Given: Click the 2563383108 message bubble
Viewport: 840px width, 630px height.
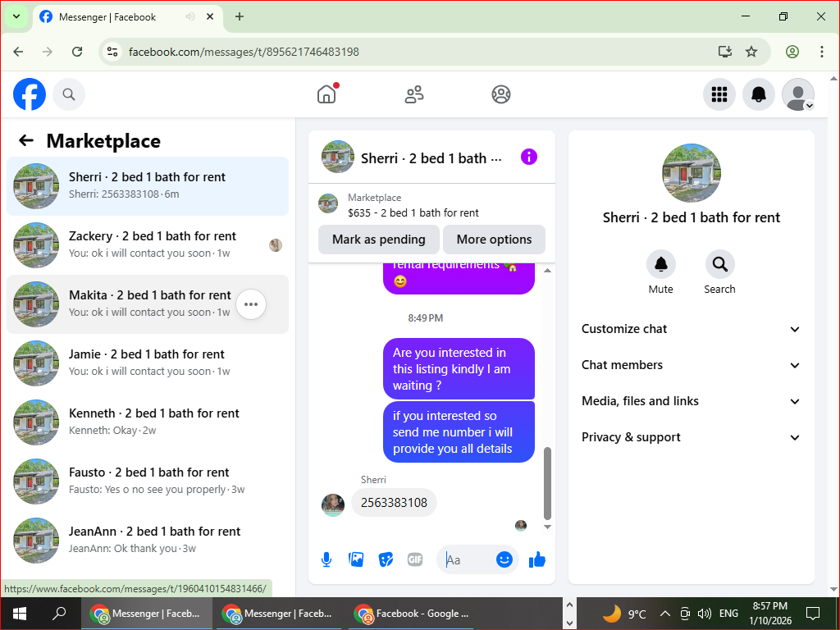Looking at the screenshot, I should pyautogui.click(x=394, y=503).
